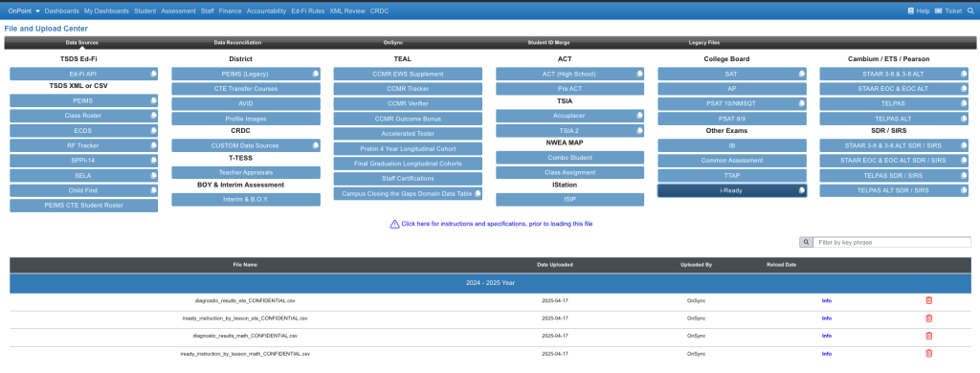Click the CCMR Tracker button

point(408,89)
